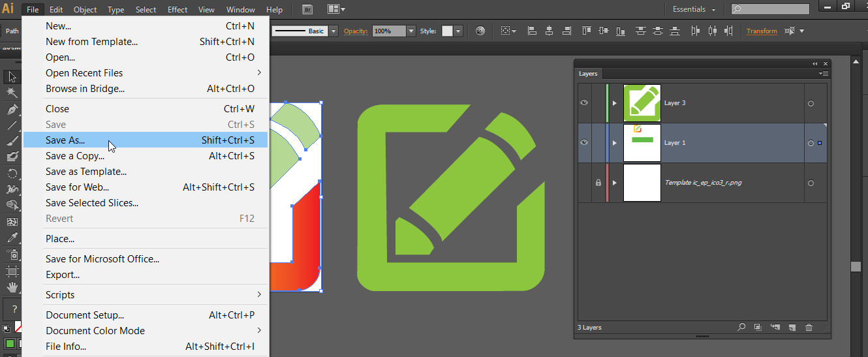868x357 pixels.
Task: Click the Transform link in control bar
Action: click(x=762, y=31)
